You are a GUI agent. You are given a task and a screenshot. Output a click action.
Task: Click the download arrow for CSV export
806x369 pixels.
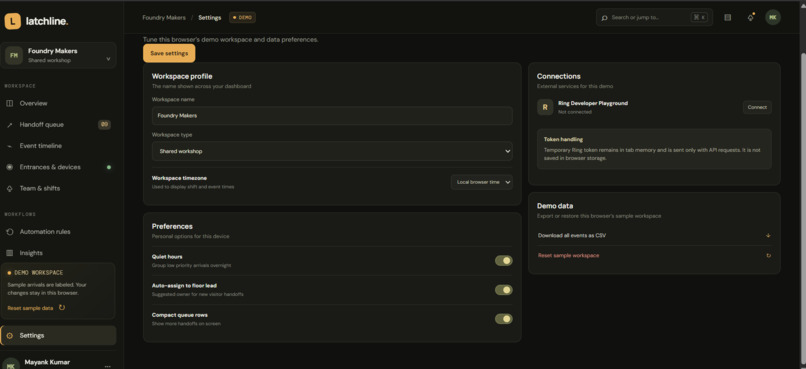coord(768,235)
